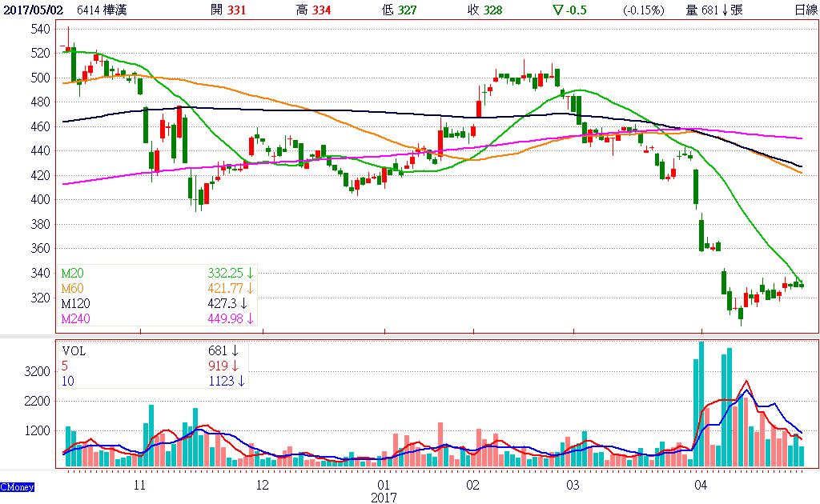
Task: Click the down arrow beside M60 value 421.77
Action: click(x=250, y=288)
